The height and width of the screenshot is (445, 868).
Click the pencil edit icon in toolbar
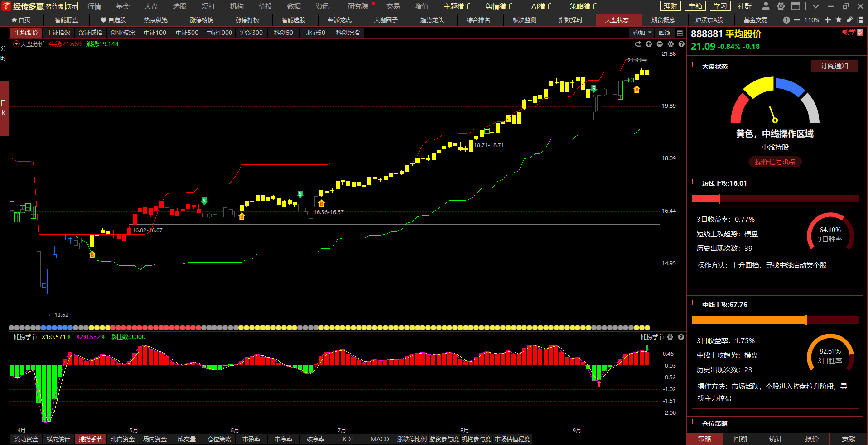pos(850,20)
